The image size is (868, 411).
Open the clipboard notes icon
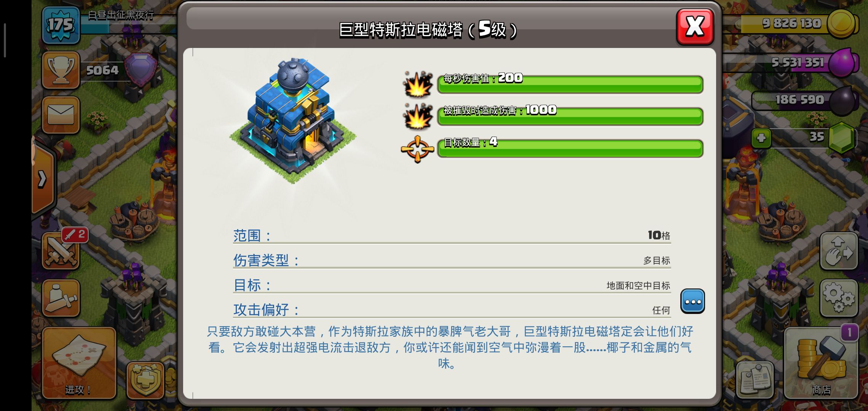tap(755, 380)
